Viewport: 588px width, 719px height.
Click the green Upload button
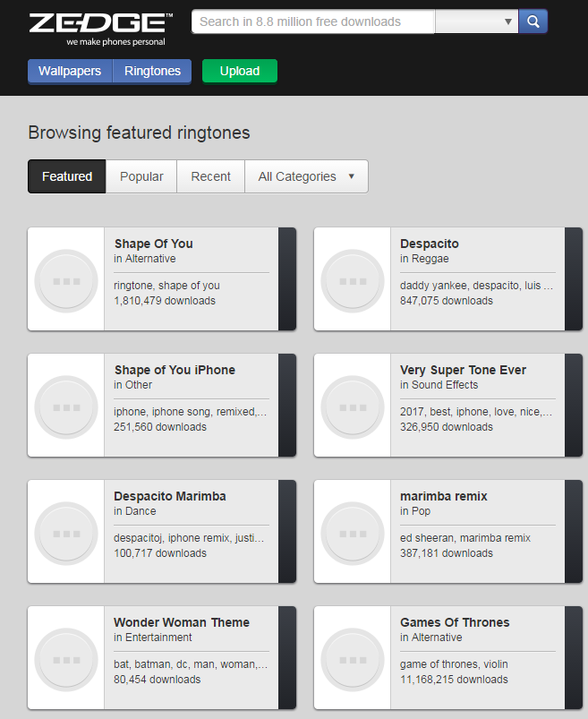click(x=240, y=71)
